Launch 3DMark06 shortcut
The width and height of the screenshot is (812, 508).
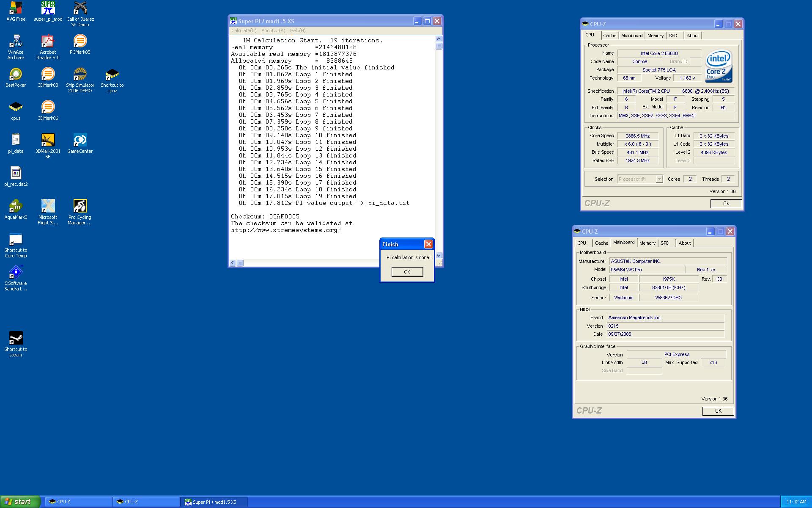tap(48, 110)
